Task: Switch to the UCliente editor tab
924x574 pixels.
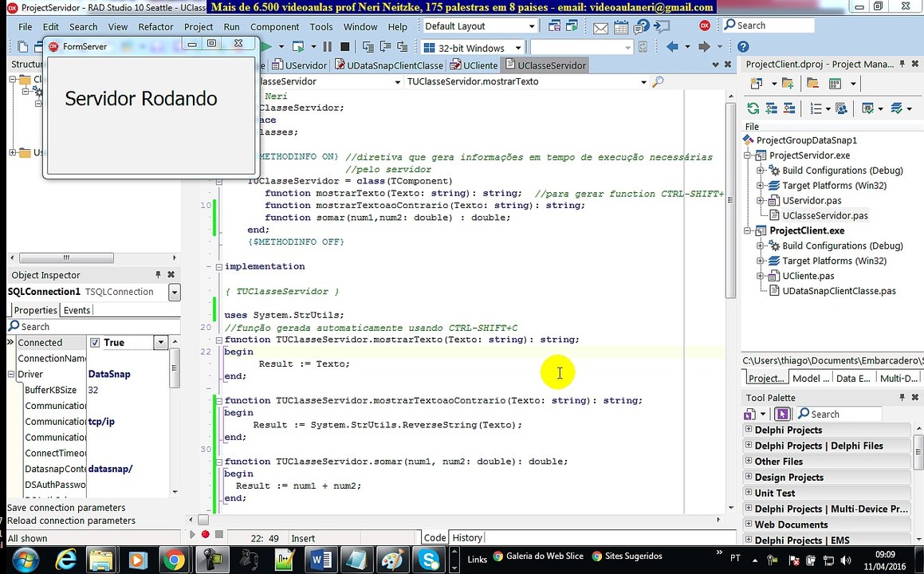Action: pos(474,65)
